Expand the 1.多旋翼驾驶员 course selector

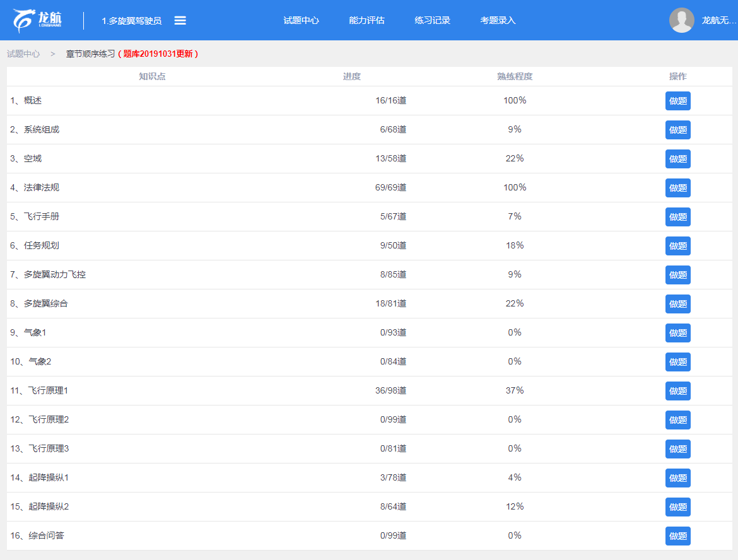tap(131, 21)
